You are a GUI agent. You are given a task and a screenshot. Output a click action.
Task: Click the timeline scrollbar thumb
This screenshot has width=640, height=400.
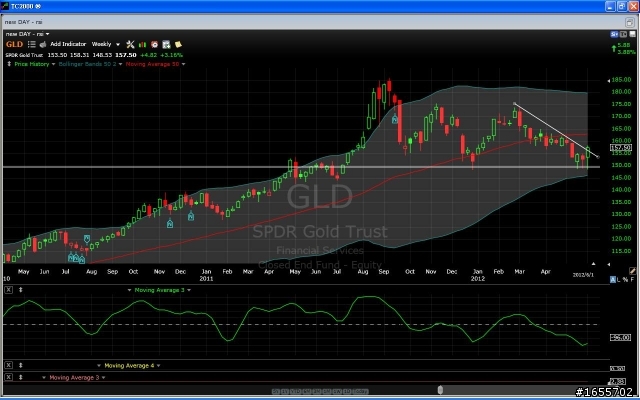440,390
